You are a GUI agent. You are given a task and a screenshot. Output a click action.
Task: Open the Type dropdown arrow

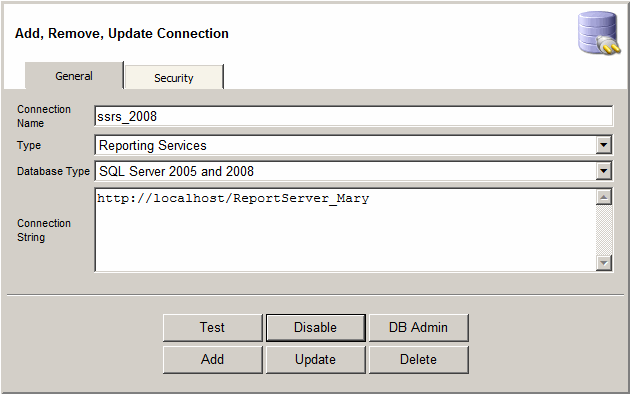[x=603, y=145]
